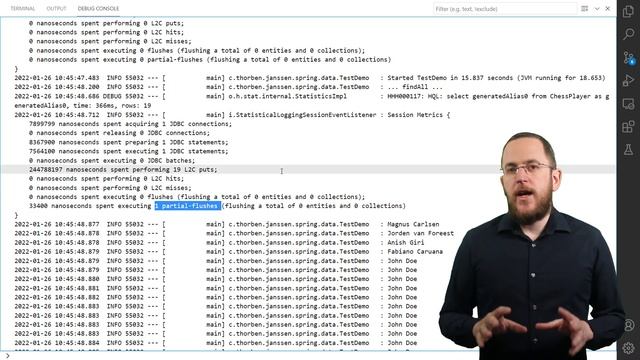The width and height of the screenshot is (640, 360).
Task: Click the 'Session Metrics {' log line
Action: coord(232,115)
